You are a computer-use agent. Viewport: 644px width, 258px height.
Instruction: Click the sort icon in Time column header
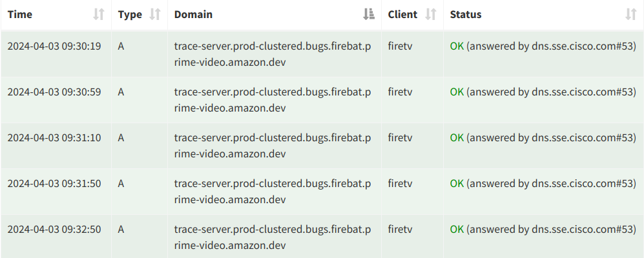coord(99,14)
